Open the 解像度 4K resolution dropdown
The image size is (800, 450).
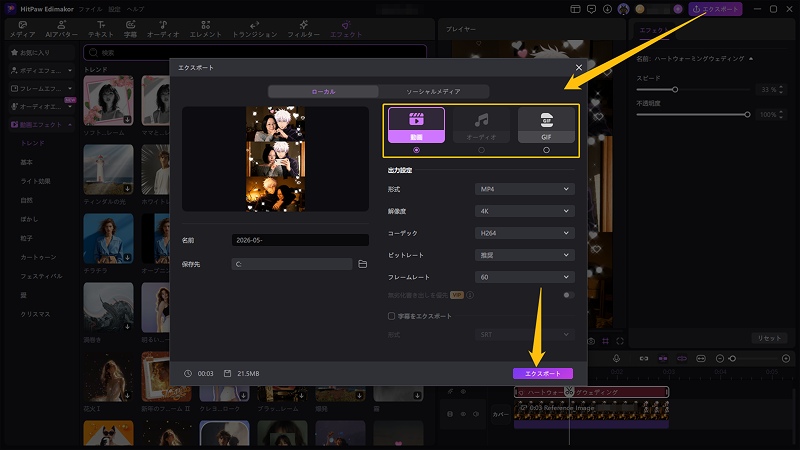point(524,211)
